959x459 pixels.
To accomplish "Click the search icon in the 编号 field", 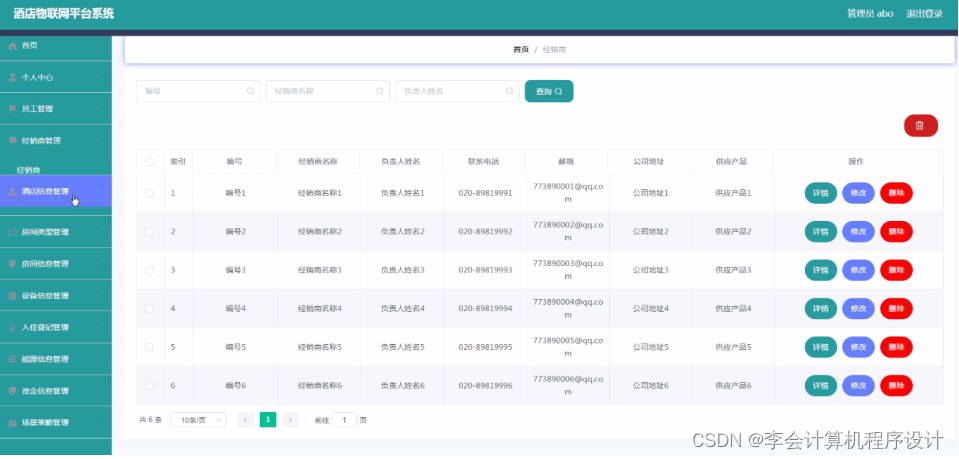I will (x=250, y=91).
